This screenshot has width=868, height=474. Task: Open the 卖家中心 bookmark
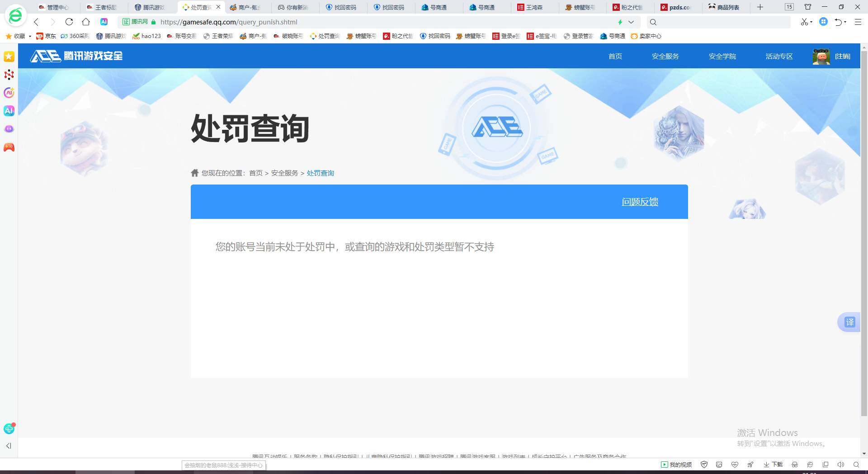646,36
